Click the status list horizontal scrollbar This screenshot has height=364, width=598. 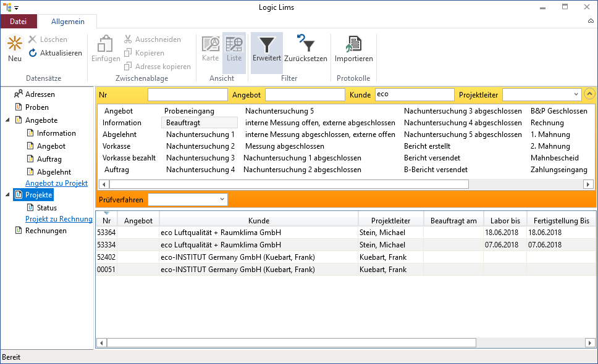point(288,184)
